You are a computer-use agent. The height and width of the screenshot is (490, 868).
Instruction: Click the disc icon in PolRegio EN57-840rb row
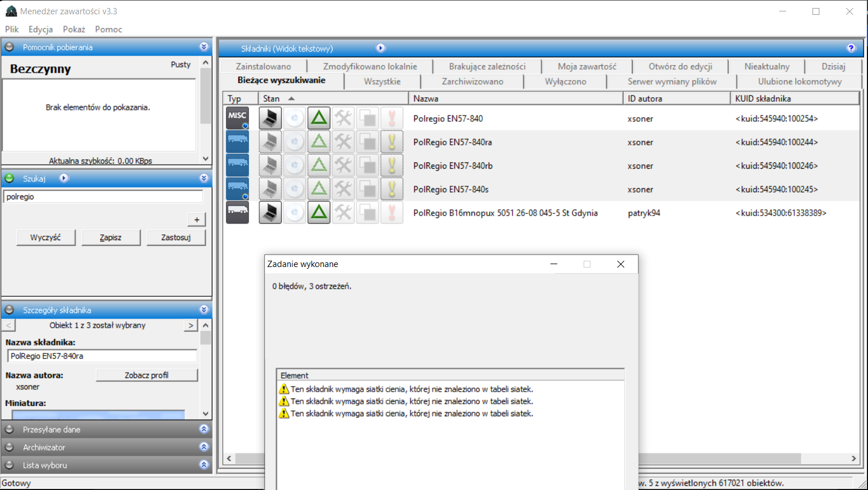295,166
